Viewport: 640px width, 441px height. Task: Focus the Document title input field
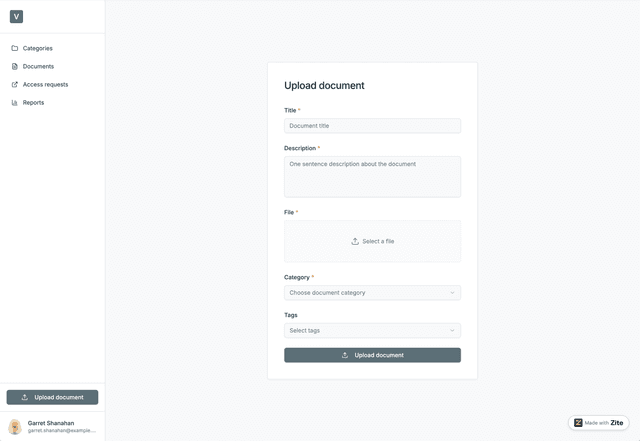pos(372,126)
